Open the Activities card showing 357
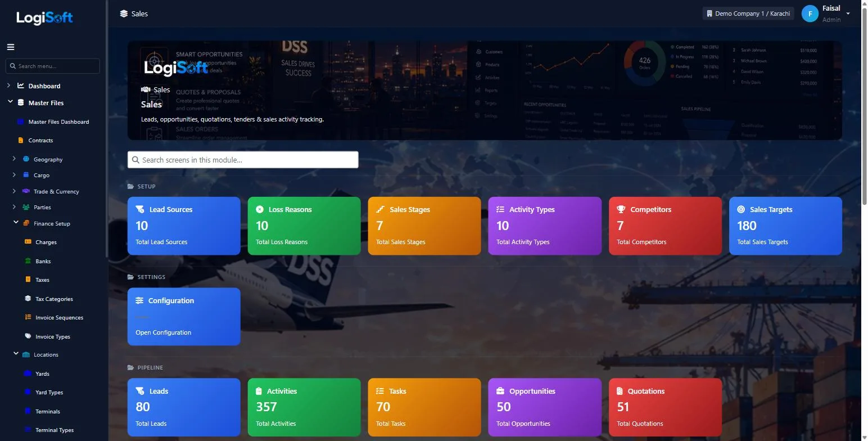 (304, 407)
